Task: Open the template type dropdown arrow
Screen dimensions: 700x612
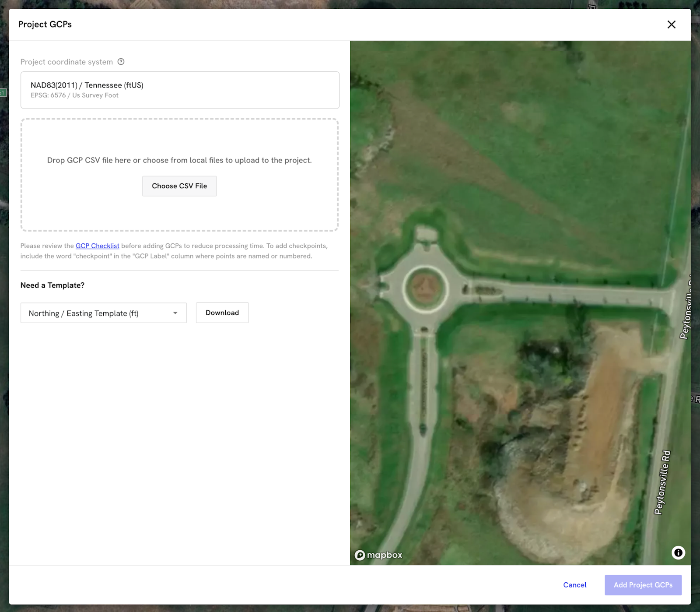Action: (175, 313)
